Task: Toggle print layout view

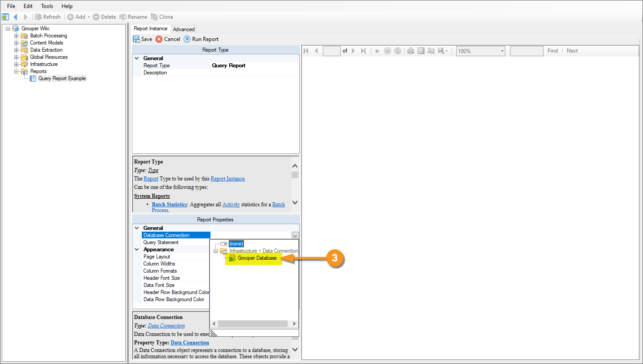Action: pyautogui.click(x=421, y=51)
